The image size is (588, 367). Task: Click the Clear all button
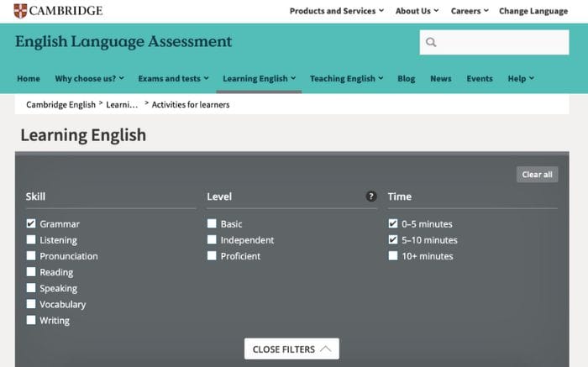coord(537,175)
